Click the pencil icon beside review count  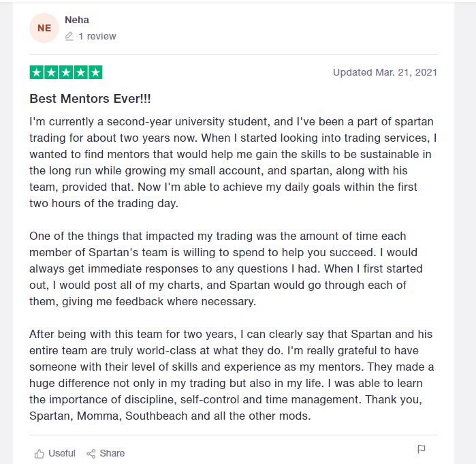click(x=69, y=37)
